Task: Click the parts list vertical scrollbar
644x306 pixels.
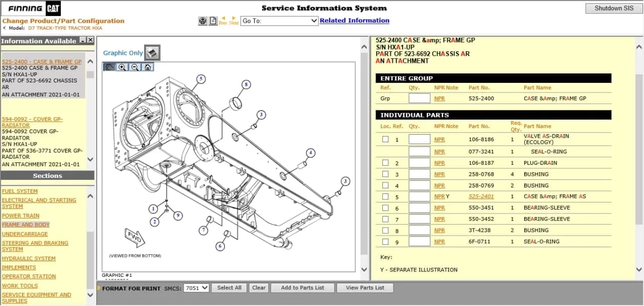Action: pyautogui.click(x=639, y=151)
